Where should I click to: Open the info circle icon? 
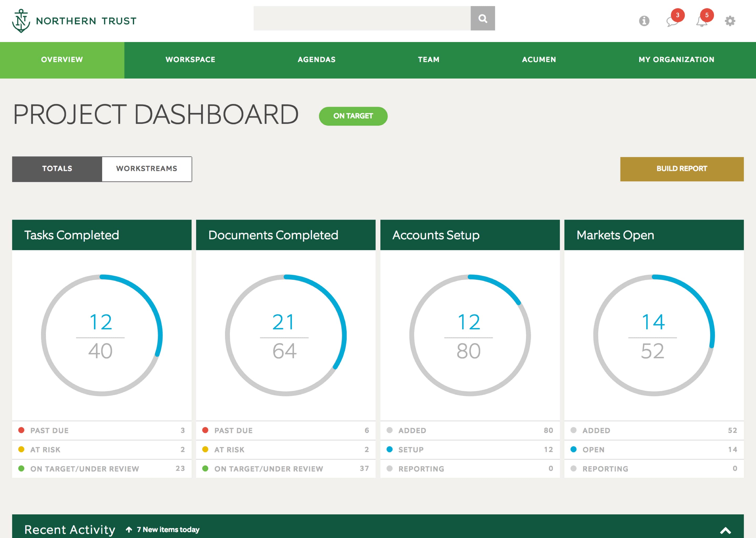tap(644, 21)
